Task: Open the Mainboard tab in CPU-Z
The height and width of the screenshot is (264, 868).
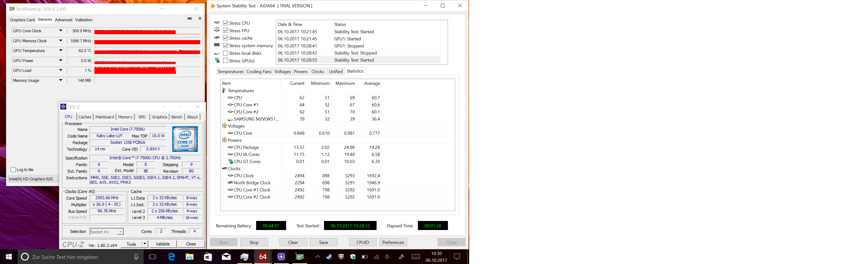Action: pos(104,117)
